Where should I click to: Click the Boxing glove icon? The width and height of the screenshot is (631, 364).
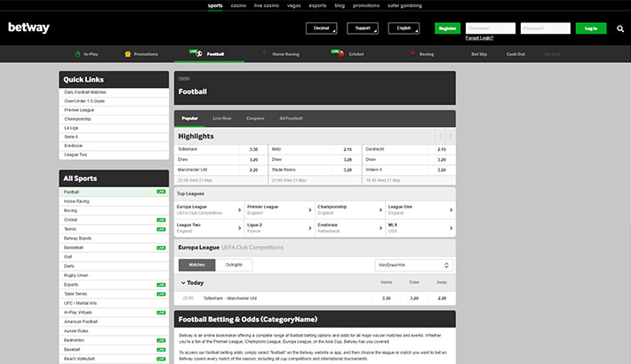click(411, 53)
